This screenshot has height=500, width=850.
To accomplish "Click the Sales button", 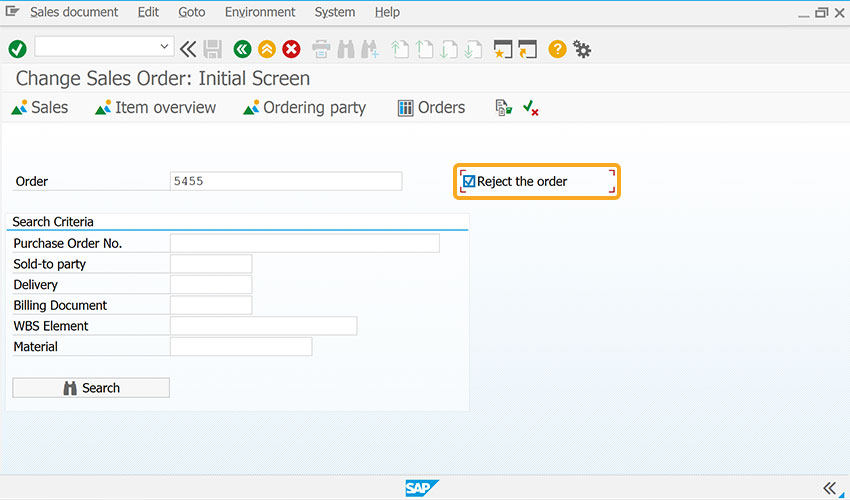I will [x=40, y=107].
